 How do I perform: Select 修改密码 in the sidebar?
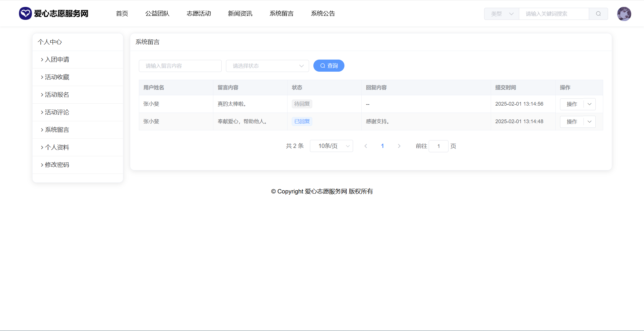(57, 165)
